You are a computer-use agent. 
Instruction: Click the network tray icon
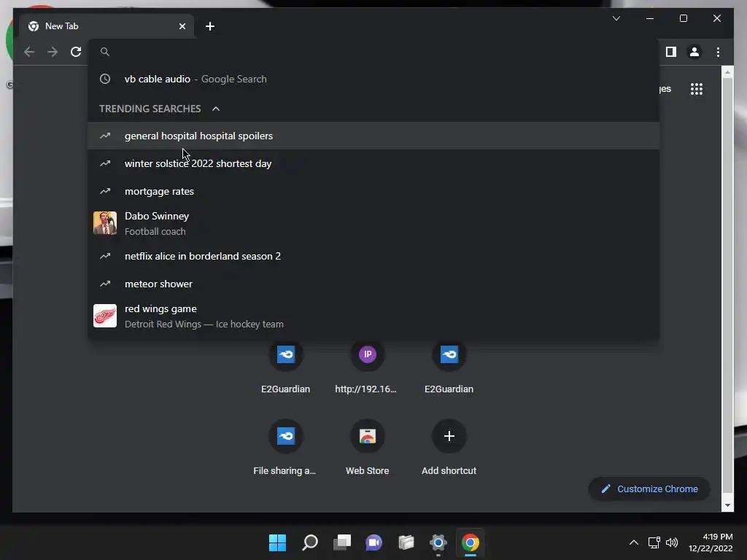pyautogui.click(x=654, y=542)
